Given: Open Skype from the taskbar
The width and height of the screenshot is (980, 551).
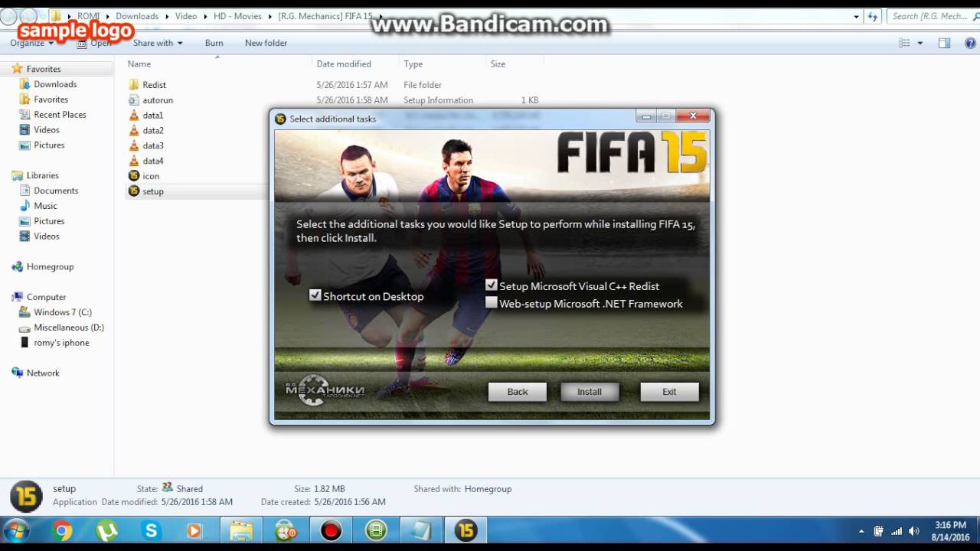Looking at the screenshot, I should click(x=151, y=530).
